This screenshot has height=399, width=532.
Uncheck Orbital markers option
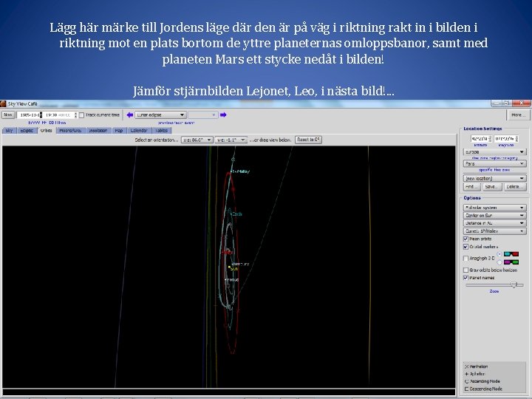[465, 247]
